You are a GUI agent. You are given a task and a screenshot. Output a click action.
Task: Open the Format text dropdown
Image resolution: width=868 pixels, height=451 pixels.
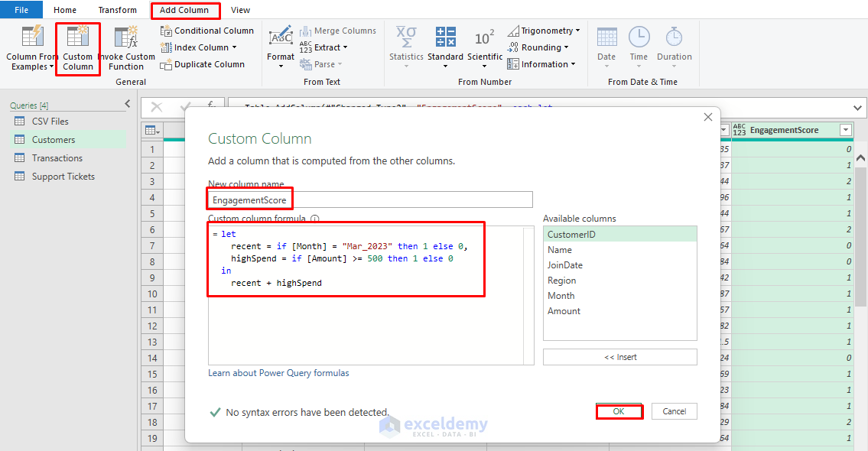click(281, 49)
